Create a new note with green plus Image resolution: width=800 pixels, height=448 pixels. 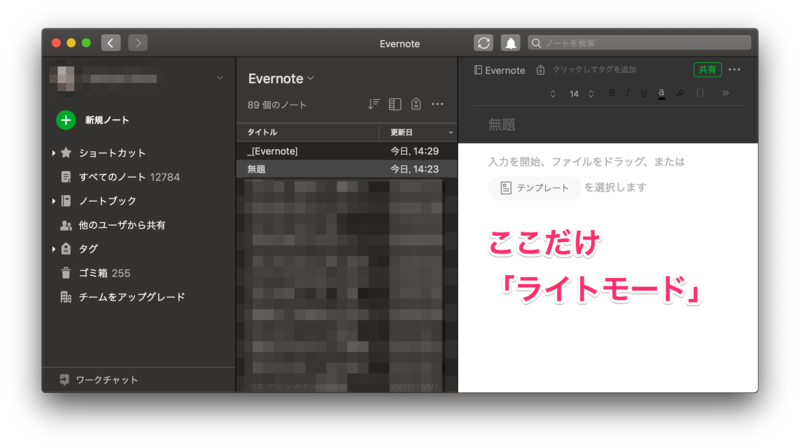pyautogui.click(x=66, y=120)
